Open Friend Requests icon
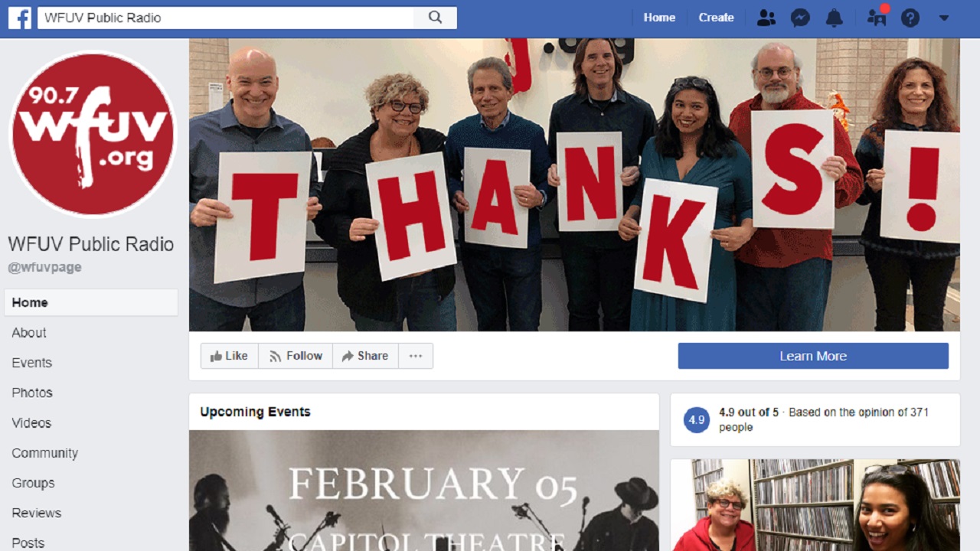 click(766, 18)
